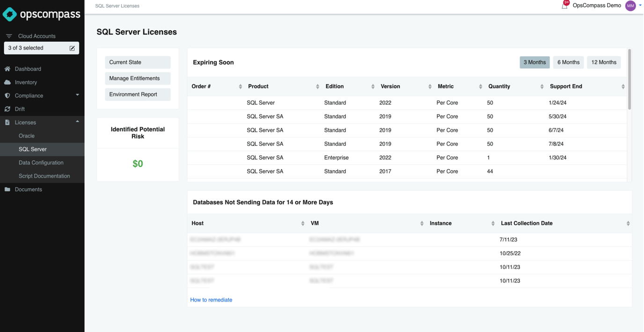Enable the 12 Months filter
Screen dimensions: 644x332
point(604,62)
